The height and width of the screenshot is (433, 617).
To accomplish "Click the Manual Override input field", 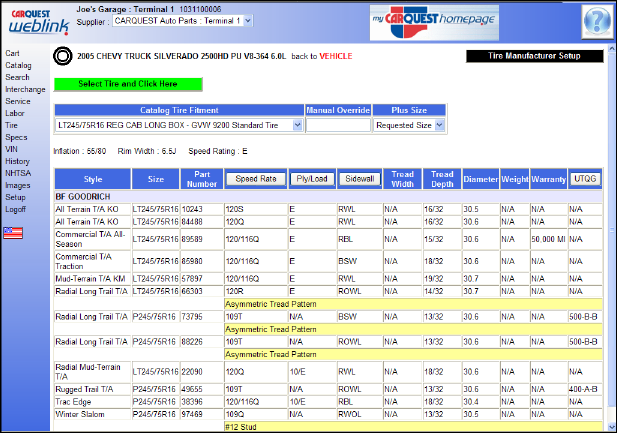I will tap(338, 125).
